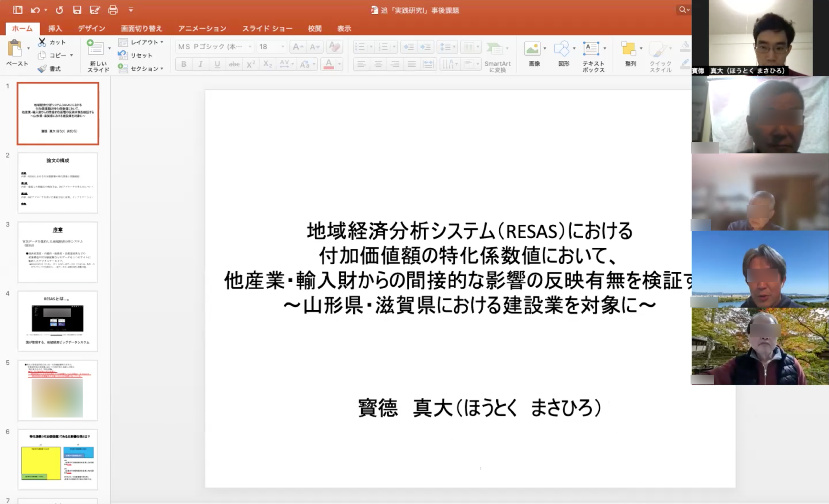
Task: Click the Cut (カット) scissors icon
Action: tap(42, 42)
